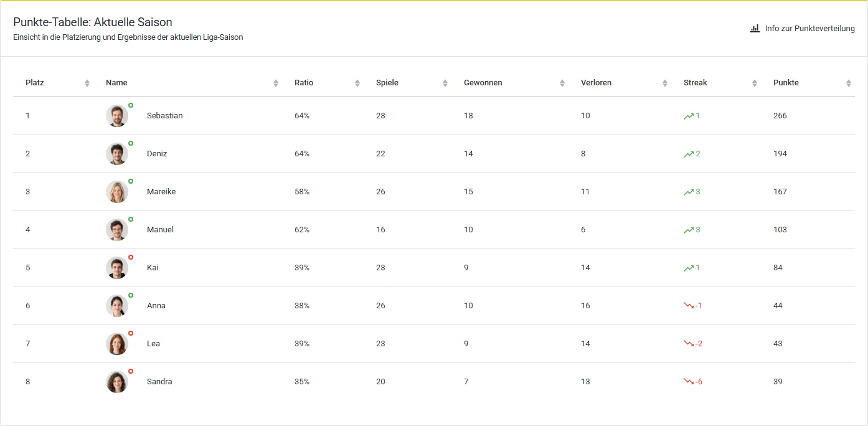Click the green upward streak icon for Manuel
The height and width of the screenshot is (426, 868).
pyautogui.click(x=689, y=230)
